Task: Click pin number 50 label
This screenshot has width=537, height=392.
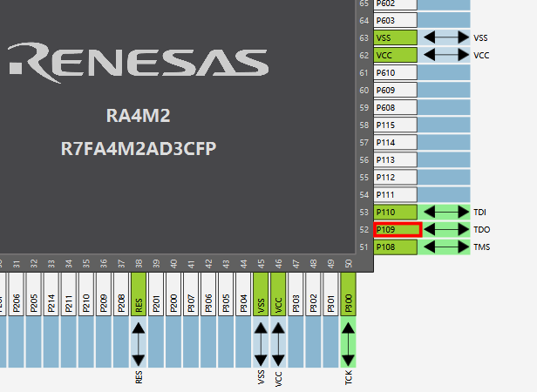Action: [x=349, y=264]
